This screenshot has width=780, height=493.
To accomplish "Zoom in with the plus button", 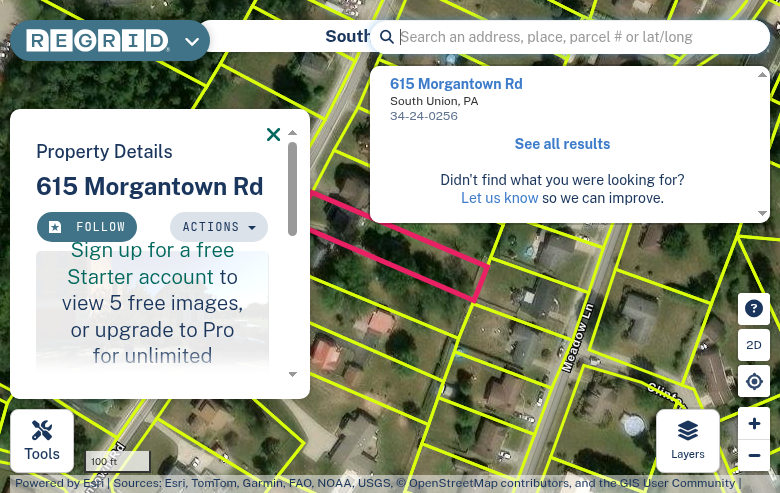I will pos(754,423).
